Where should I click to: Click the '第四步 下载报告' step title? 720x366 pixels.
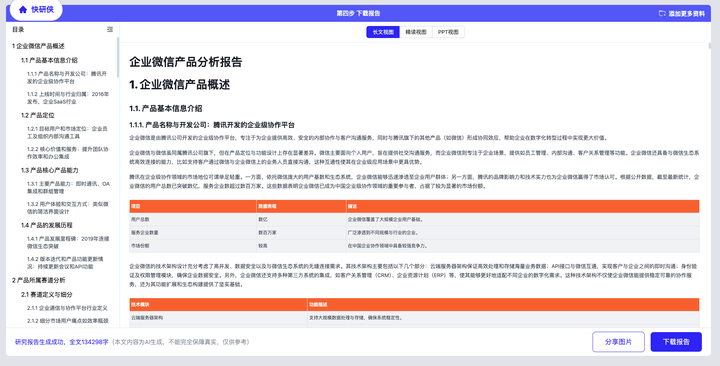tap(358, 13)
